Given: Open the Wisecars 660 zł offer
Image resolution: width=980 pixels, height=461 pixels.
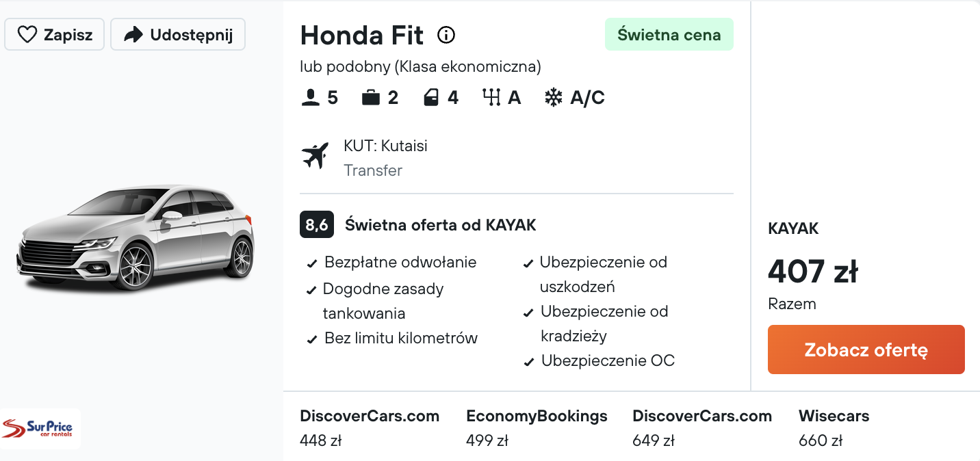Looking at the screenshot, I should click(x=834, y=428).
